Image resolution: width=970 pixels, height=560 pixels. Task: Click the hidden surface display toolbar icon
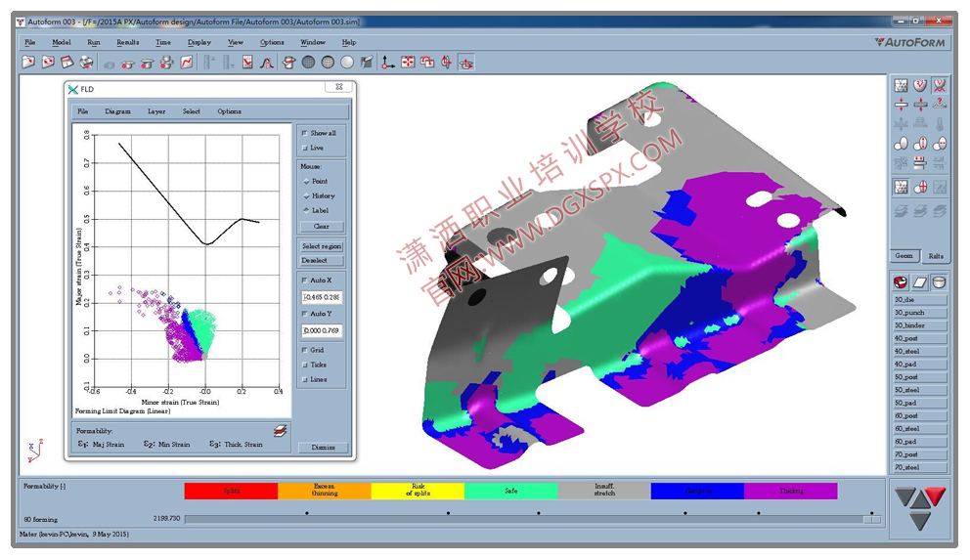pyautogui.click(x=367, y=63)
